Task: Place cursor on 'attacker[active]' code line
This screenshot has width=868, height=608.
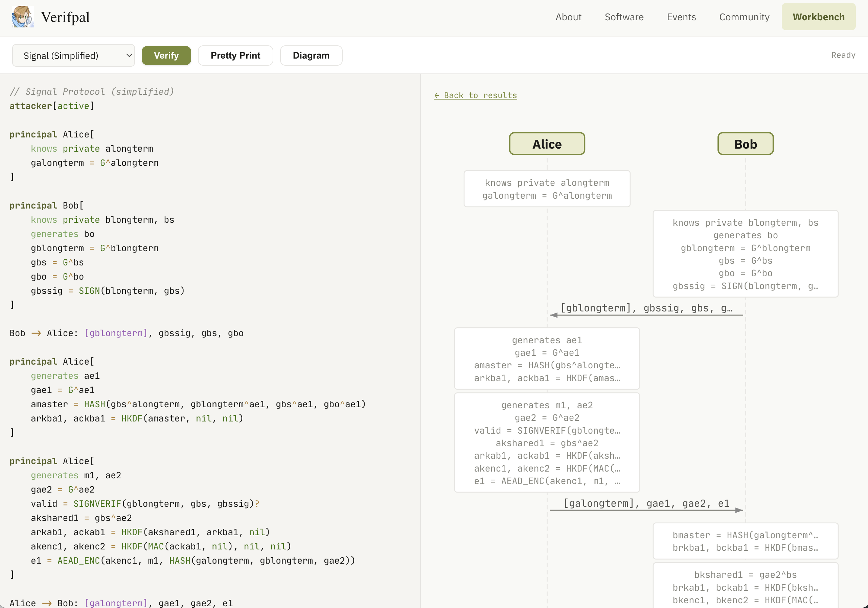Action: click(52, 106)
